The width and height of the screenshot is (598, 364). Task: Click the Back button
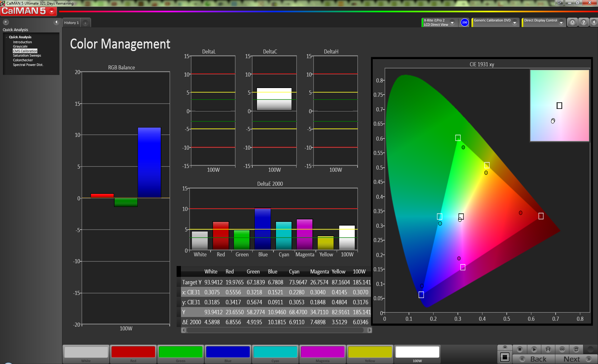534,359
